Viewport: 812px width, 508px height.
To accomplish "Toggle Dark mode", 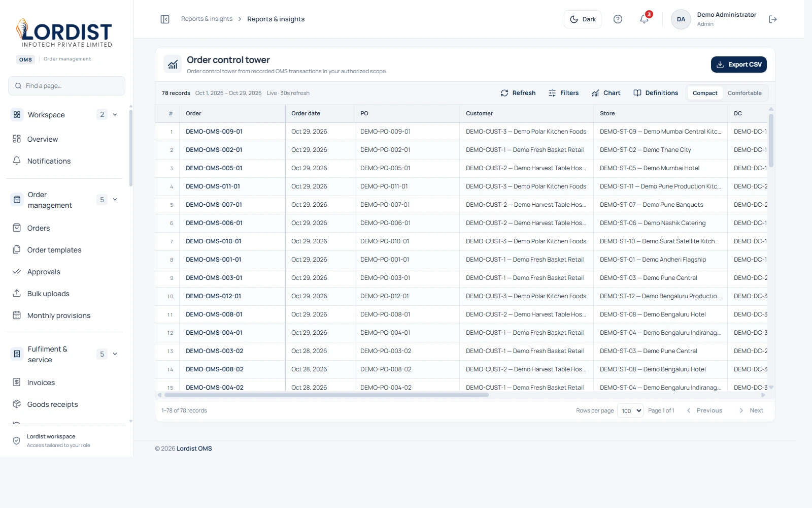I will pyautogui.click(x=583, y=19).
